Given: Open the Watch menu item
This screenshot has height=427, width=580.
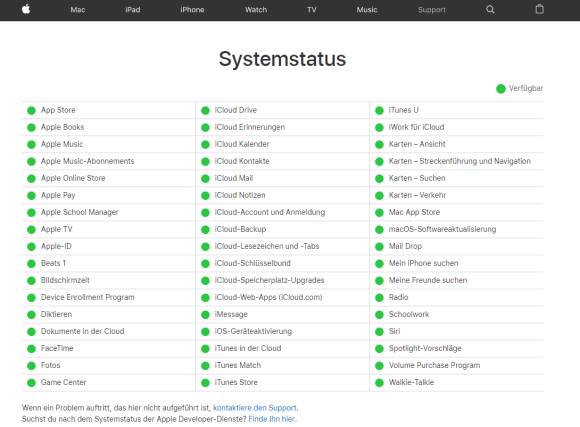Looking at the screenshot, I should [x=256, y=10].
